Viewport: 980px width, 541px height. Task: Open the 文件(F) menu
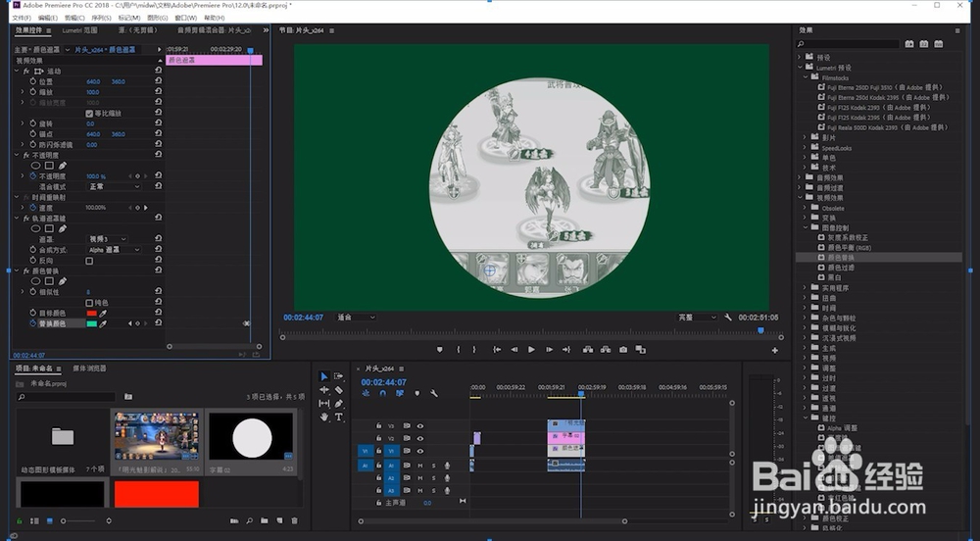click(x=22, y=18)
